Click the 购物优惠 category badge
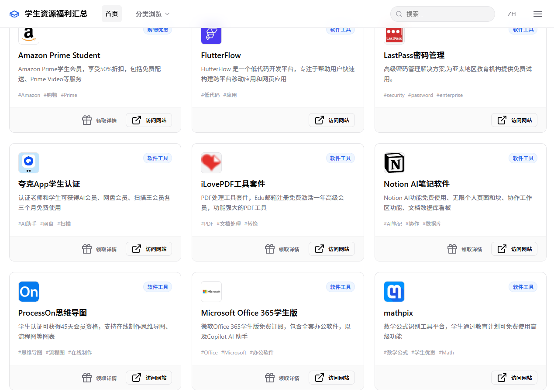Image resolution: width=554 pixels, height=392 pixels. point(158,29)
